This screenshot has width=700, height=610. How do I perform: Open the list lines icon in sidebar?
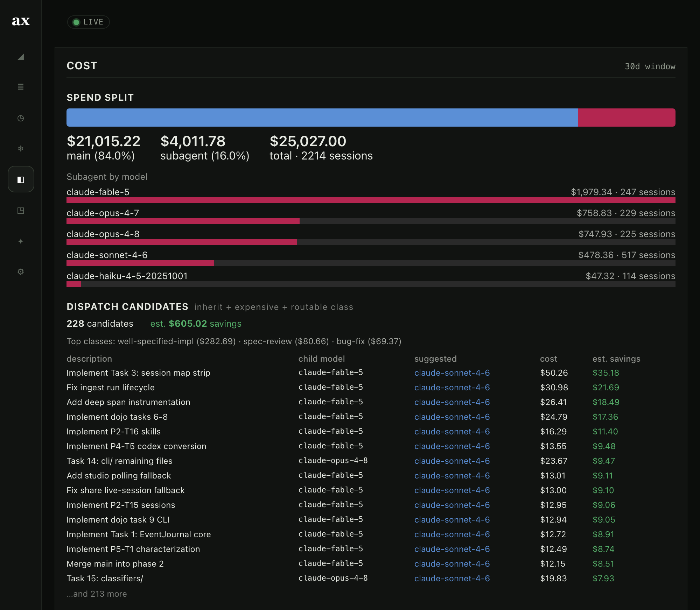coord(21,87)
